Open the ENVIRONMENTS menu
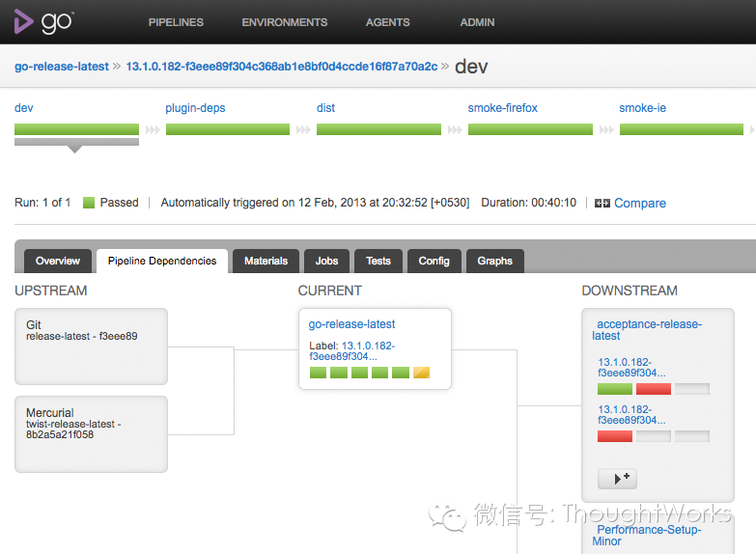This screenshot has width=756, height=554. [285, 22]
